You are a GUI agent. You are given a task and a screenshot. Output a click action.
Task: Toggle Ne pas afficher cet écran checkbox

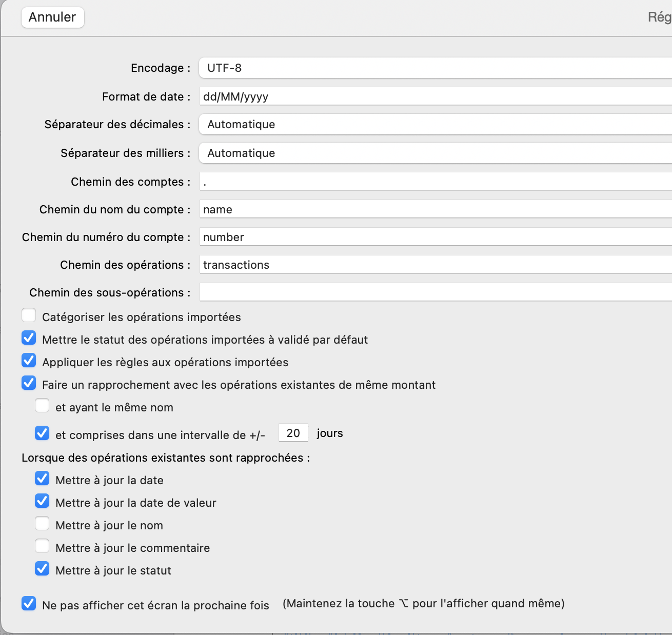[29, 604]
